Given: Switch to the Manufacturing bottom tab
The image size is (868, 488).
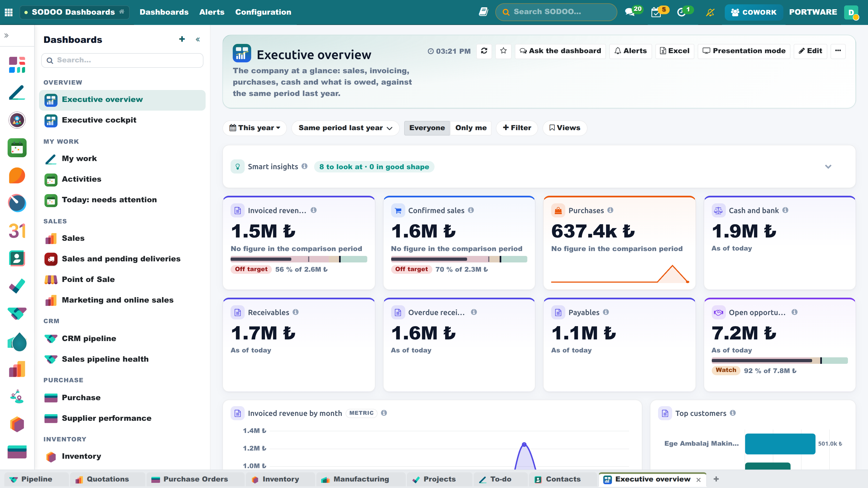Looking at the screenshot, I should coord(361,479).
